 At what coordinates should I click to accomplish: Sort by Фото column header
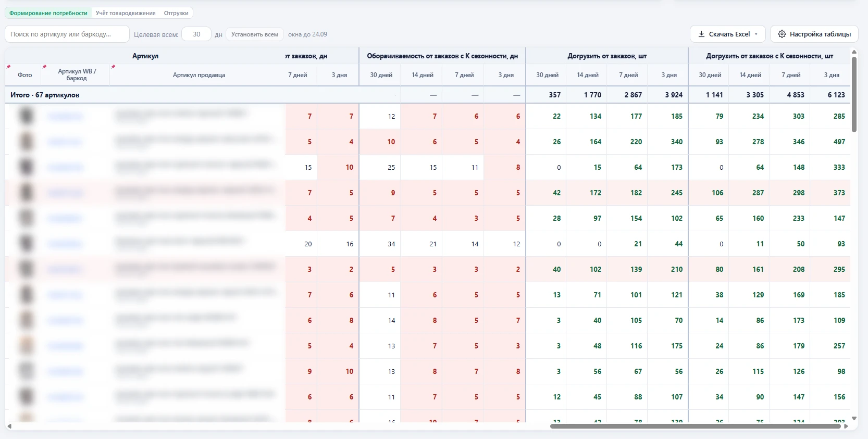pyautogui.click(x=24, y=75)
